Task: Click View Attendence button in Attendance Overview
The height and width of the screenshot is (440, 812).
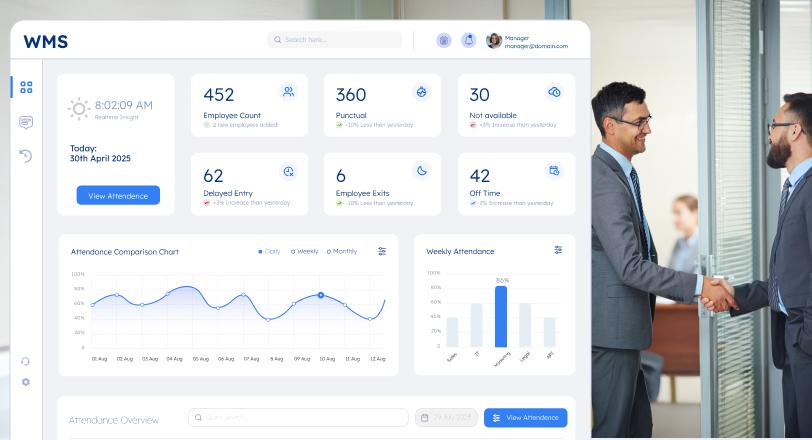Action: (x=526, y=418)
